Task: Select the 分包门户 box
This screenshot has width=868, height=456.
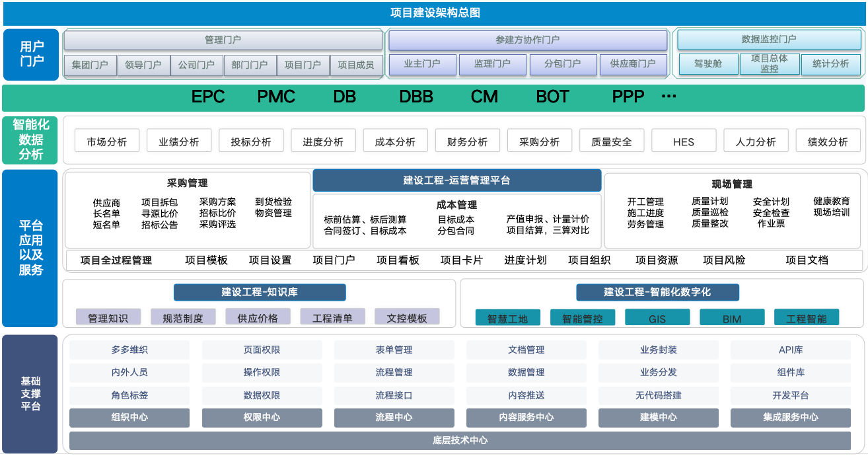Action: point(563,64)
